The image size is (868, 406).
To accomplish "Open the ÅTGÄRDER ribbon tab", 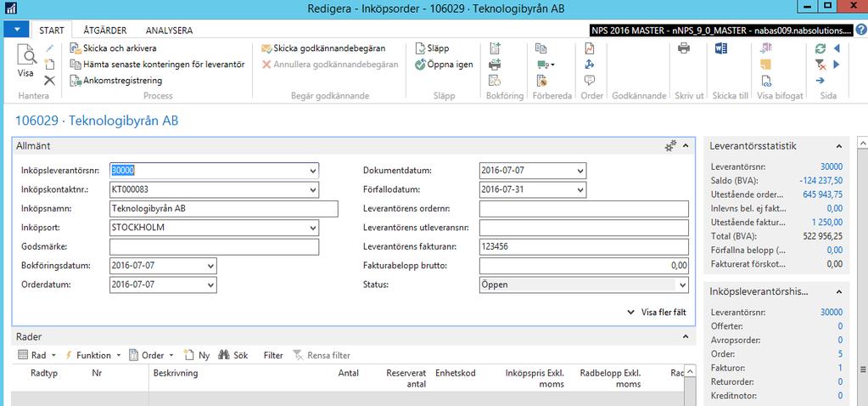I will pos(105,31).
